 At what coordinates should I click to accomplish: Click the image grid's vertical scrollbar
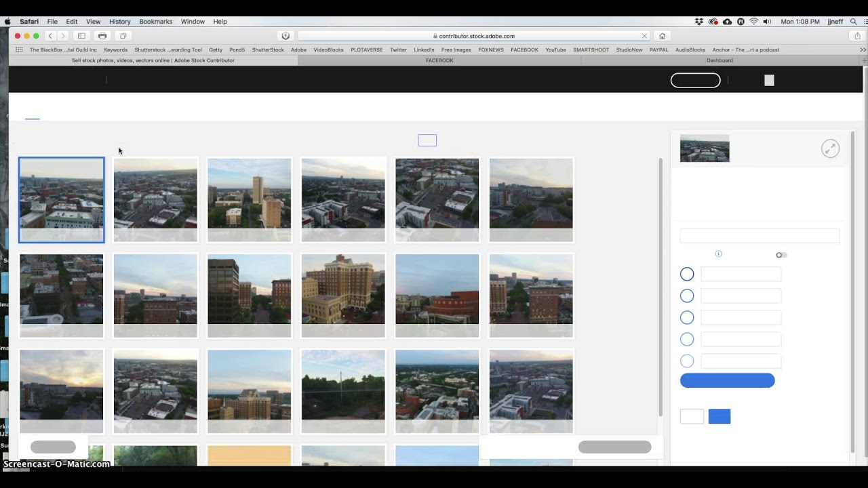point(660,287)
